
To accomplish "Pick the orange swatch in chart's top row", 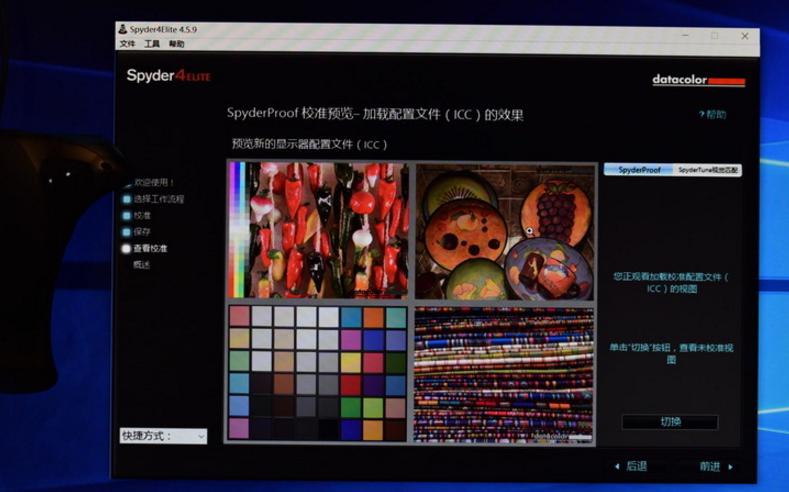I will click(373, 317).
